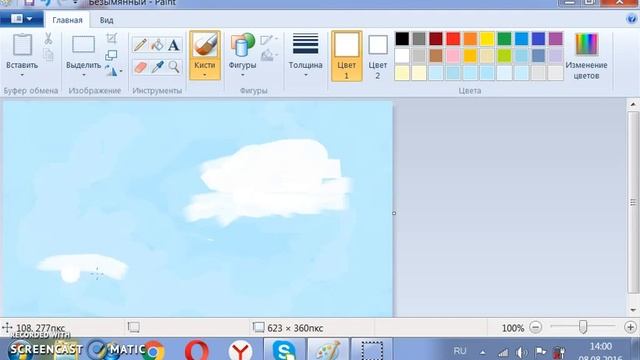
Task: Pick the white color swatch in second row
Action: 402,56
